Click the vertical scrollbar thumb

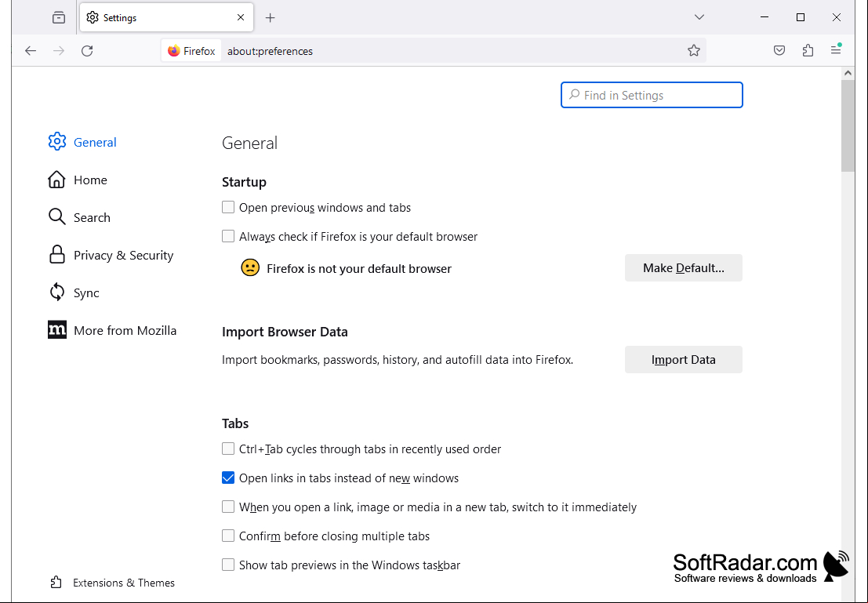coord(848,126)
